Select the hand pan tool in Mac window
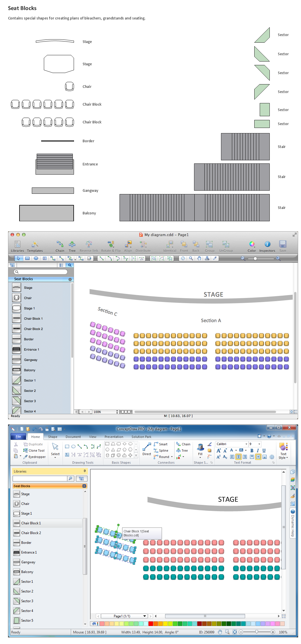The width and height of the screenshot is (301, 644). [199, 258]
